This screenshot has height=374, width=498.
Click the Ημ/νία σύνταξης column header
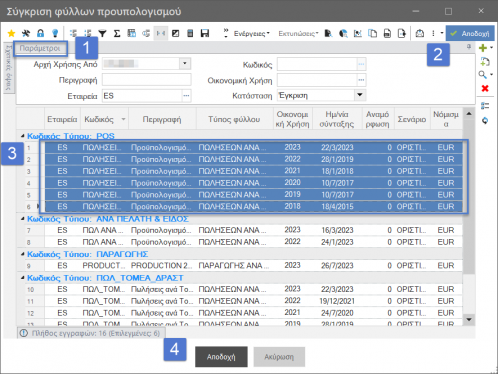(337, 119)
